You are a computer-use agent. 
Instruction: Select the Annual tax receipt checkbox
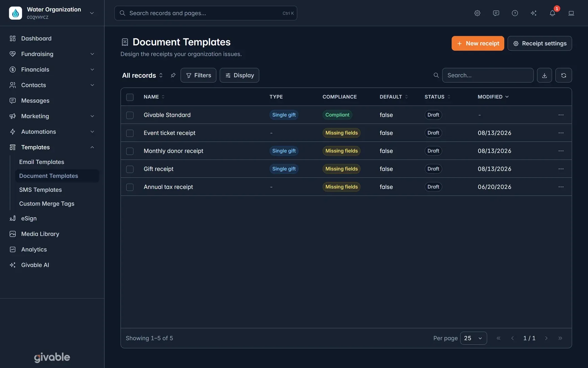[x=130, y=187]
